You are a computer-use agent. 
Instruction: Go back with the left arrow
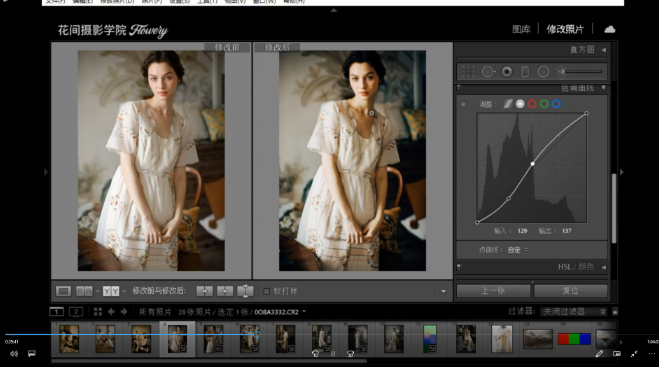tap(111, 312)
